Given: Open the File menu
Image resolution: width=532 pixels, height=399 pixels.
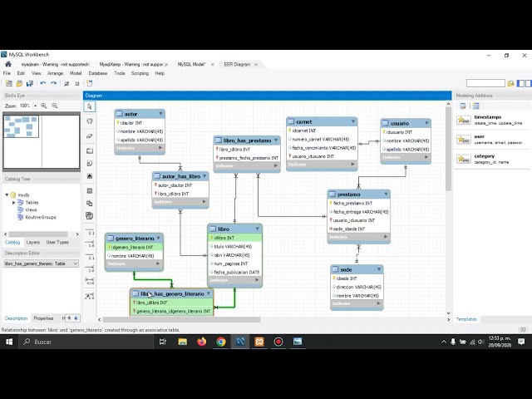Looking at the screenshot, I should (7, 73).
